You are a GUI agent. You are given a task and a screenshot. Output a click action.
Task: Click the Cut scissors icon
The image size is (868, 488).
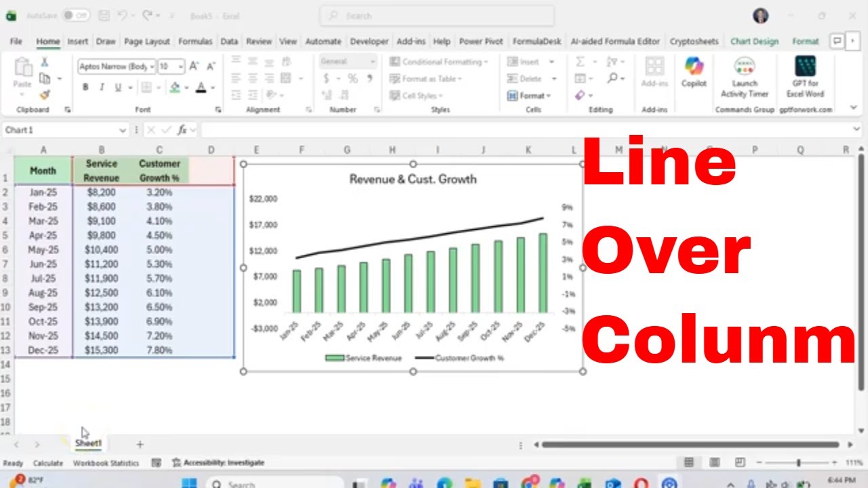(x=45, y=62)
